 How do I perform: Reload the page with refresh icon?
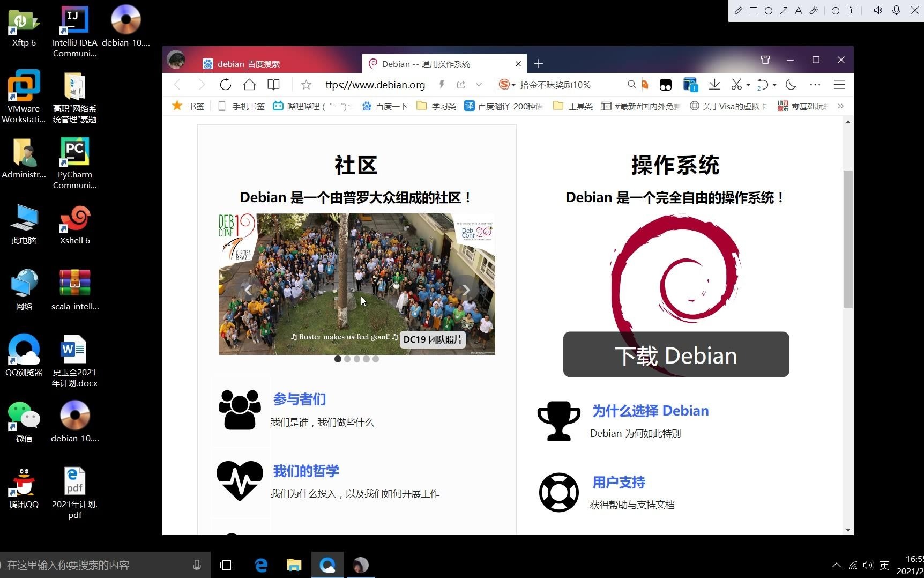(x=225, y=85)
